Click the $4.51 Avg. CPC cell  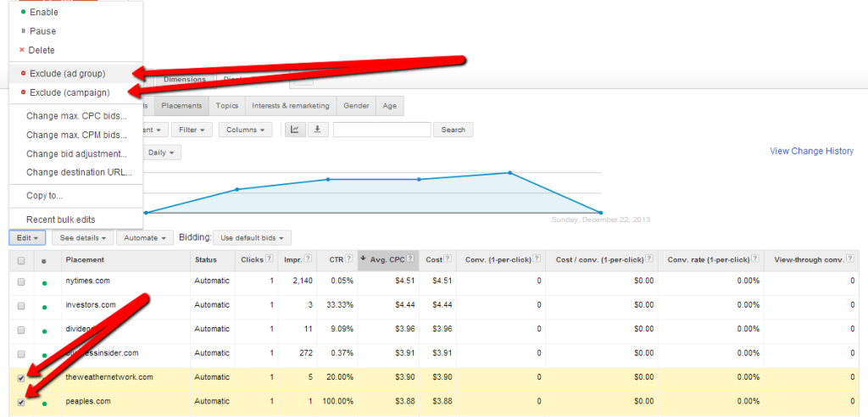tap(407, 281)
